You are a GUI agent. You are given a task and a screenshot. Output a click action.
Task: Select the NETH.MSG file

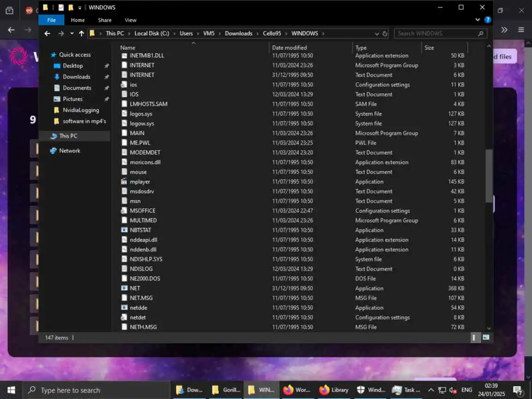[143, 327]
